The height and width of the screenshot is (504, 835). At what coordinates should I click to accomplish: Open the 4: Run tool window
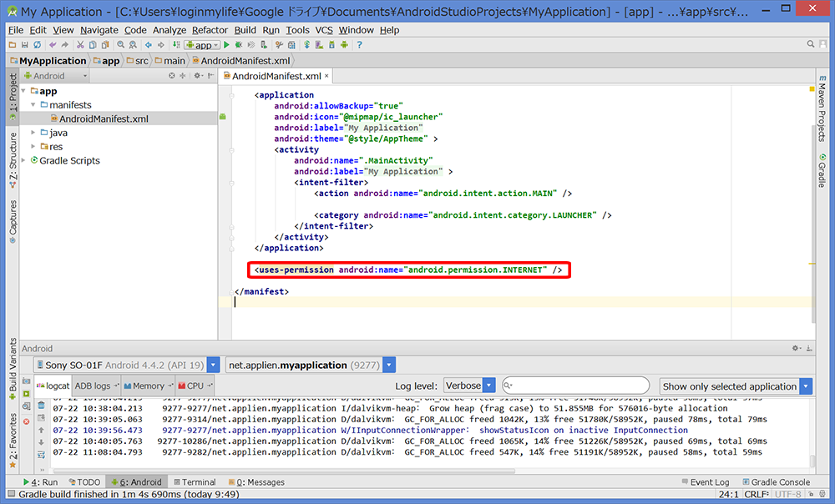coord(40,481)
